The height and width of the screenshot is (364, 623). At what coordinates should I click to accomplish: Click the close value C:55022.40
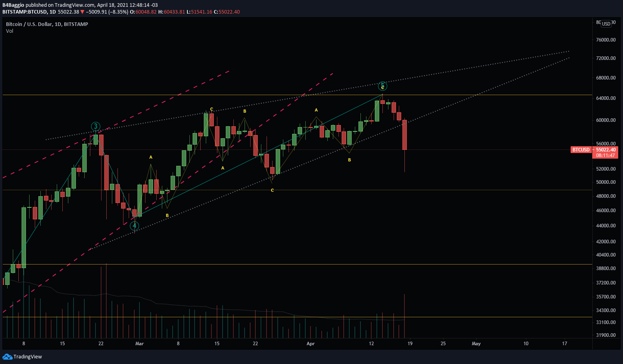pyautogui.click(x=227, y=12)
